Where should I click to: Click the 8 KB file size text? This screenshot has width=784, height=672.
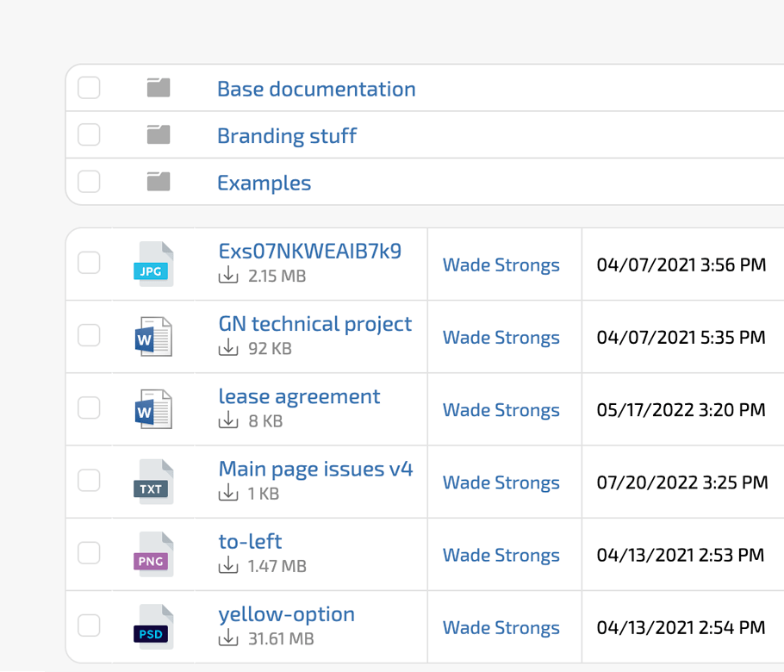point(265,421)
